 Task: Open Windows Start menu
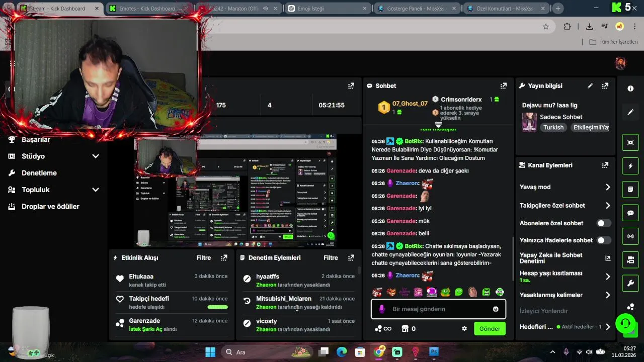pos(210,352)
